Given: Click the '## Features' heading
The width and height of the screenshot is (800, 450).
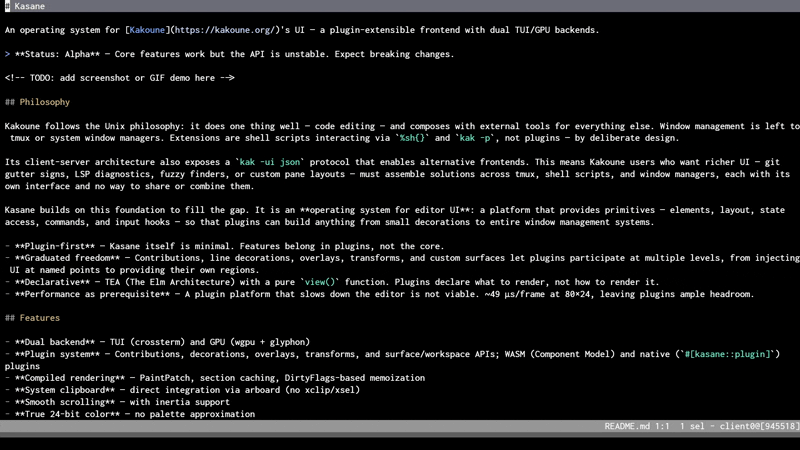Looking at the screenshot, I should point(32,318).
